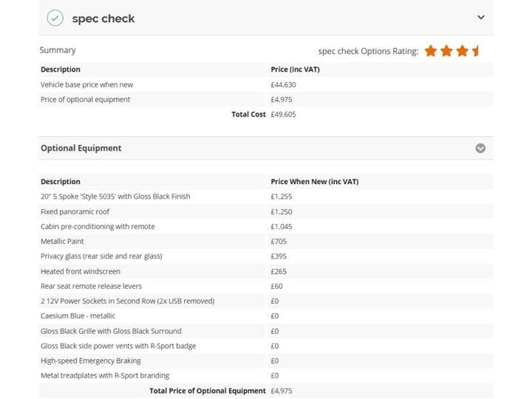Click the Price When New column header

coord(315,182)
